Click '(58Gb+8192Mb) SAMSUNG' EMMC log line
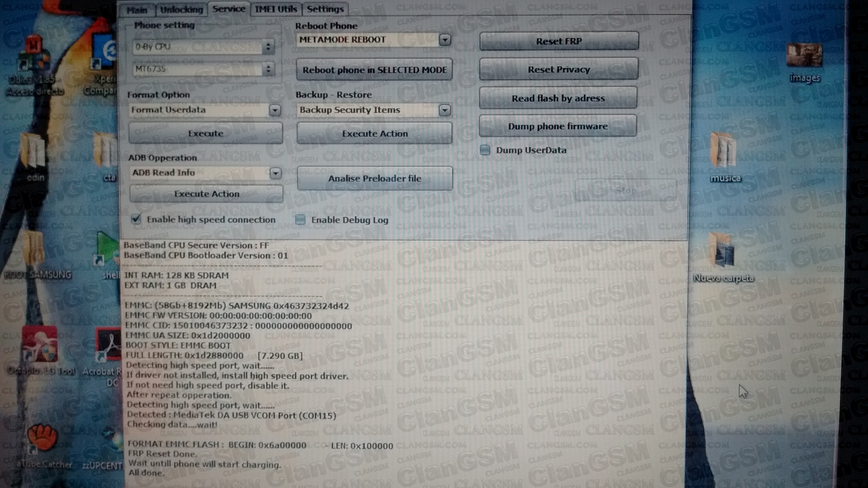868x488 pixels. point(237,306)
